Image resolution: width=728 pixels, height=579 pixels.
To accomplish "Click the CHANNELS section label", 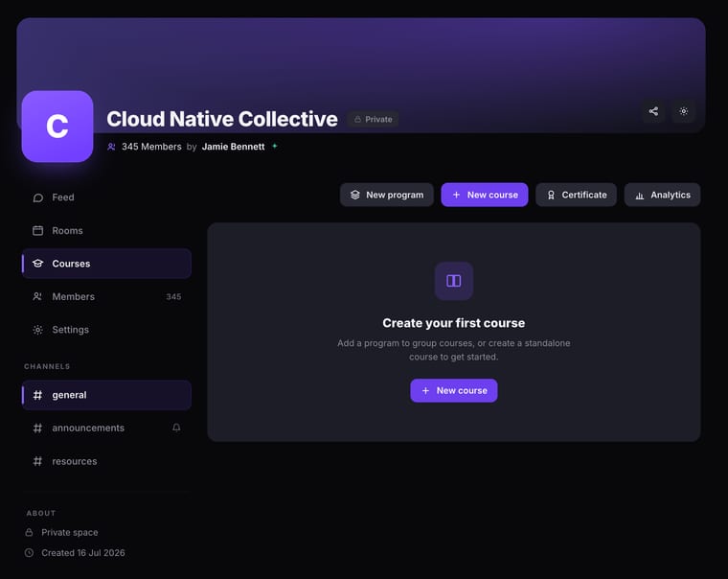I will coord(47,366).
